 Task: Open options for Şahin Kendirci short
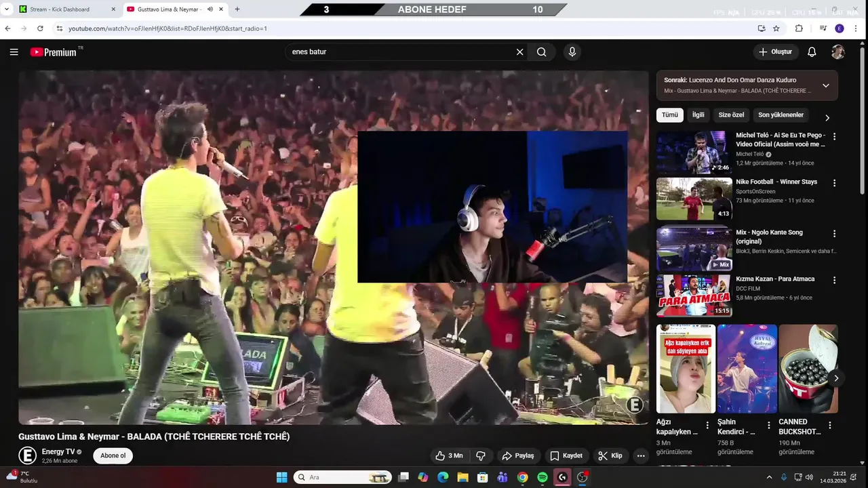pos(768,426)
